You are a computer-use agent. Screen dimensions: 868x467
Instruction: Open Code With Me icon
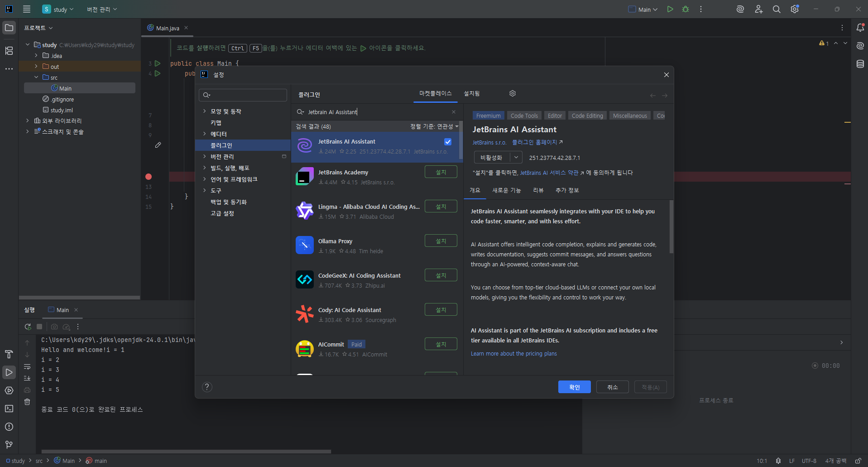coord(758,9)
